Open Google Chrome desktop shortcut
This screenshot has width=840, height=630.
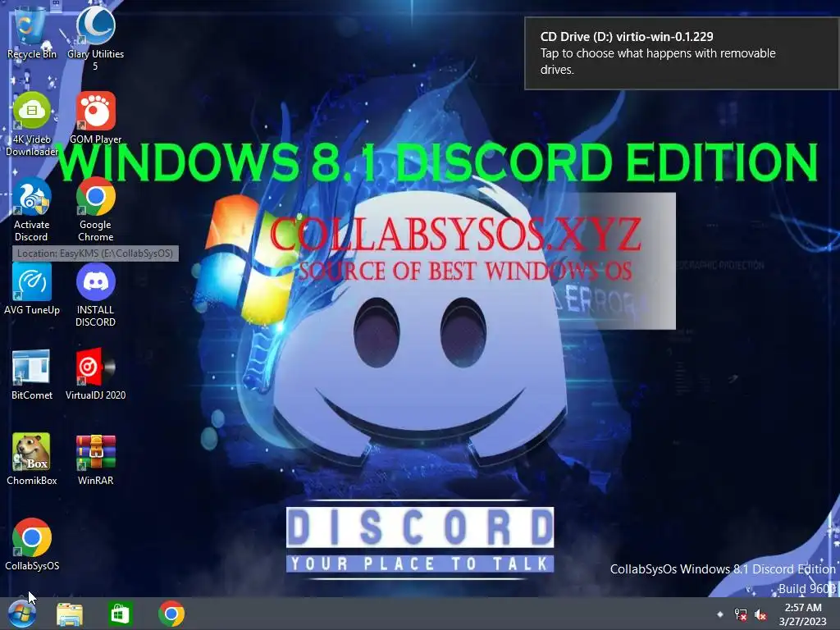coord(95,209)
